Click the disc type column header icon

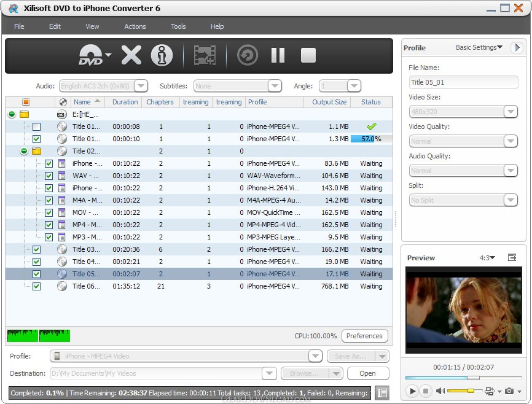[63, 102]
